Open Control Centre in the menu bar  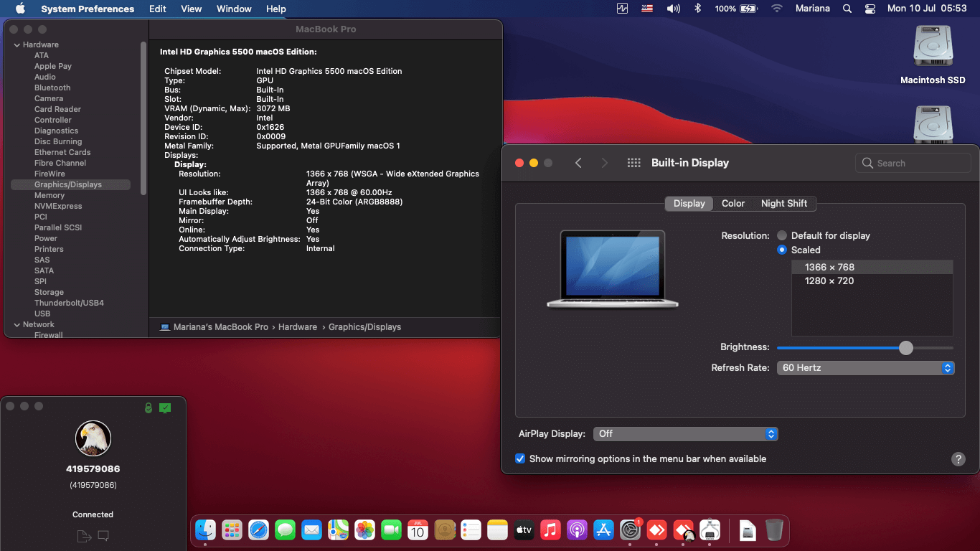coord(870,9)
